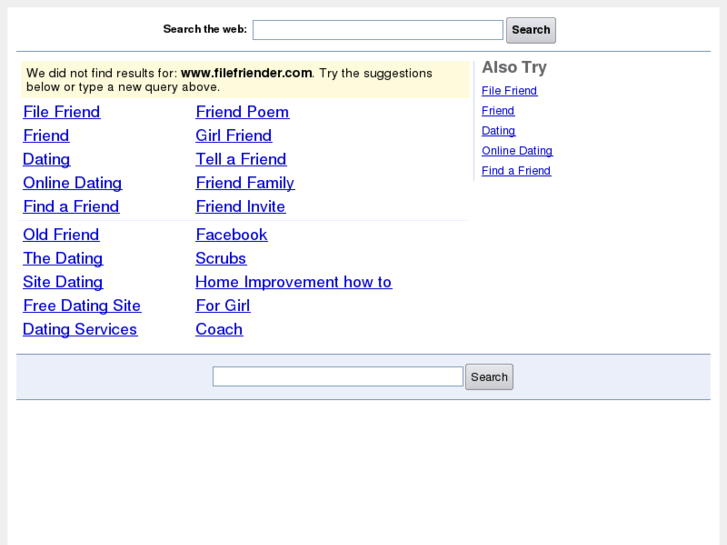Follow the Facebook link

[x=231, y=235]
